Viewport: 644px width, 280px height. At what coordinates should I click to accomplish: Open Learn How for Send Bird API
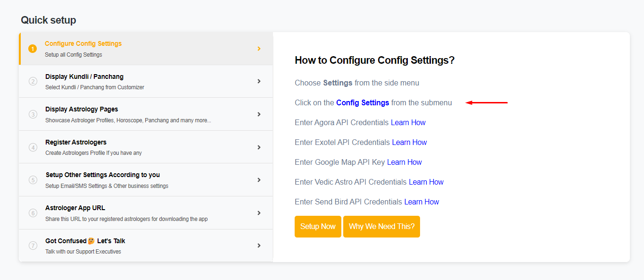[x=421, y=202]
